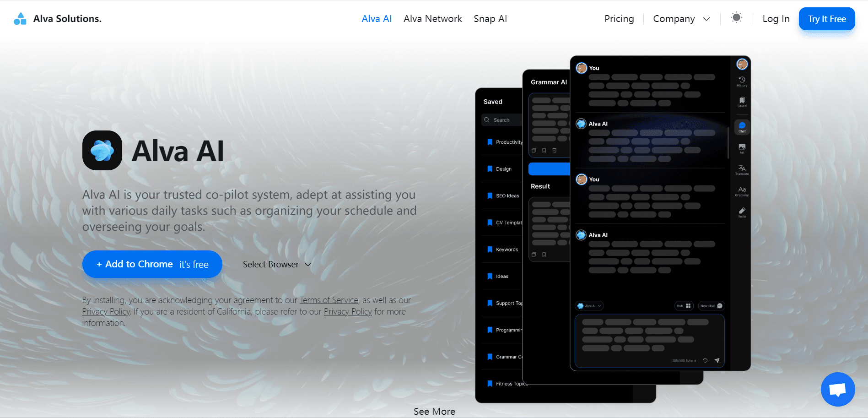This screenshot has width=868, height=418.
Task: Select the Support saved item
Action: tap(504, 303)
